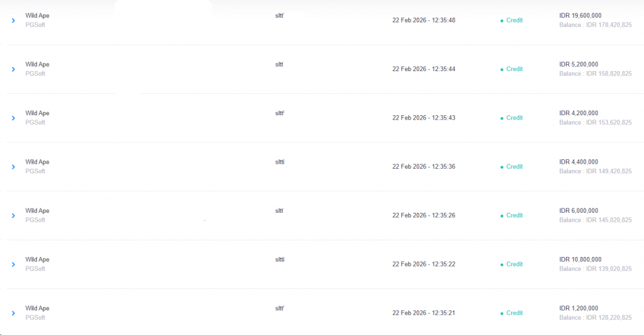Screen dimensions: 644x335
Task: Click the balance IDR 149,420,825
Action: tap(596, 171)
